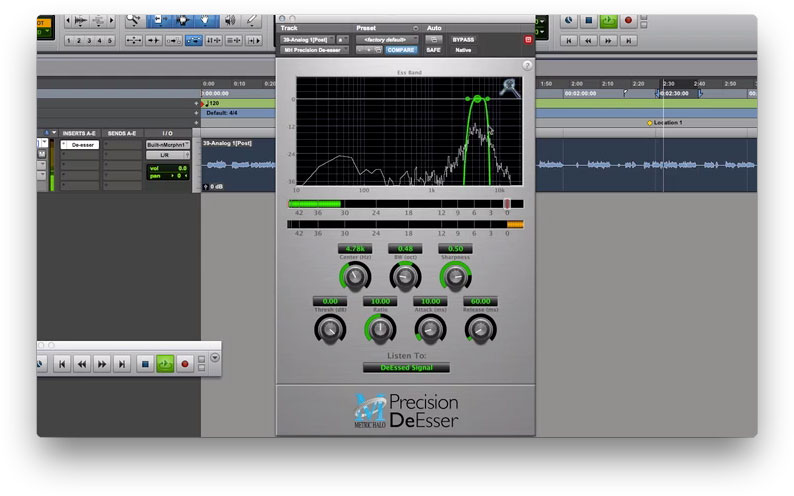Select the Zoomer tool in the toolbar
The height and width of the screenshot is (496, 794).
coord(134,21)
